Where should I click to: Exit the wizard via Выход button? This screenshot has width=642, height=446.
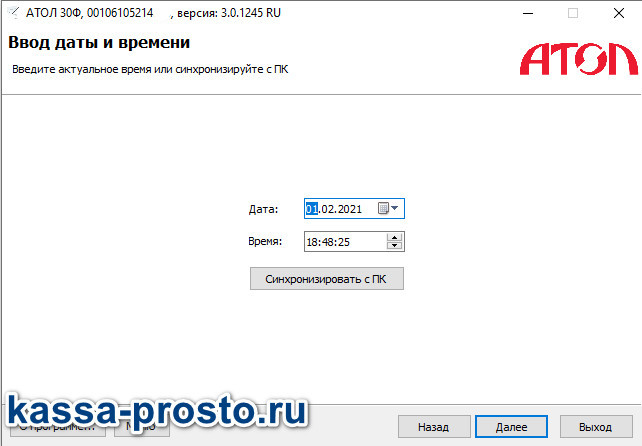pyautogui.click(x=596, y=427)
